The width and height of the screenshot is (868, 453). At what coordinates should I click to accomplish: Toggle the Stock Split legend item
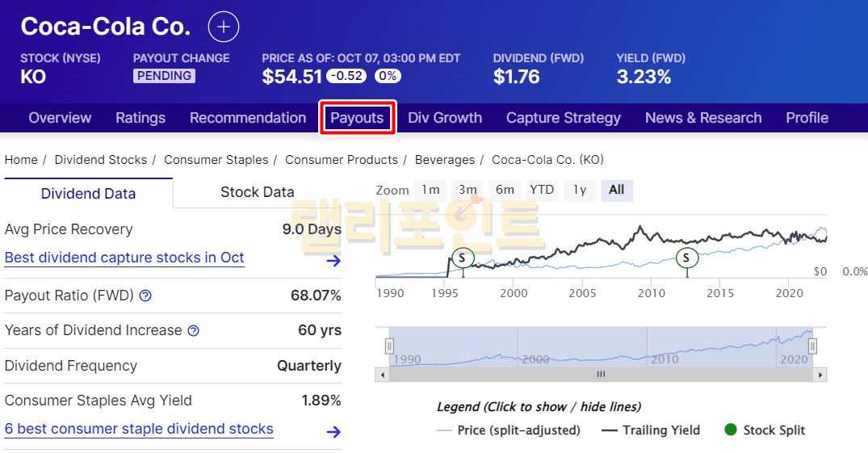(765, 430)
